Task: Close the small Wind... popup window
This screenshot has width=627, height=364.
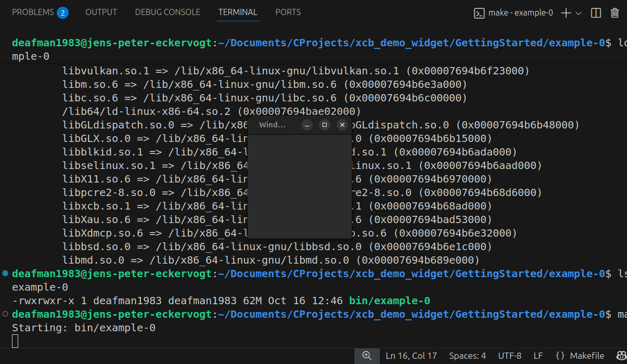Action: [342, 125]
